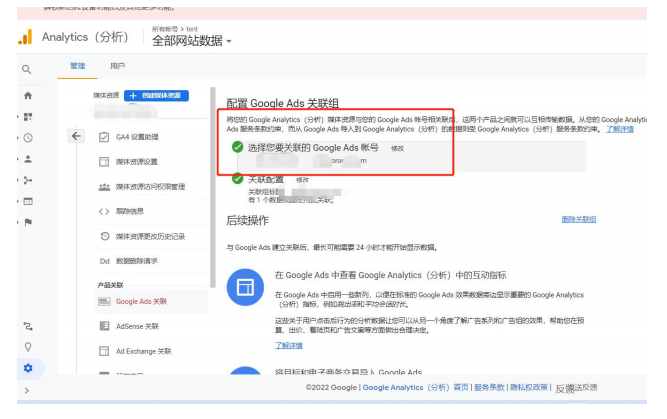Click the property column scrollbar
Screen dimensions: 667x419
pos(213,187)
